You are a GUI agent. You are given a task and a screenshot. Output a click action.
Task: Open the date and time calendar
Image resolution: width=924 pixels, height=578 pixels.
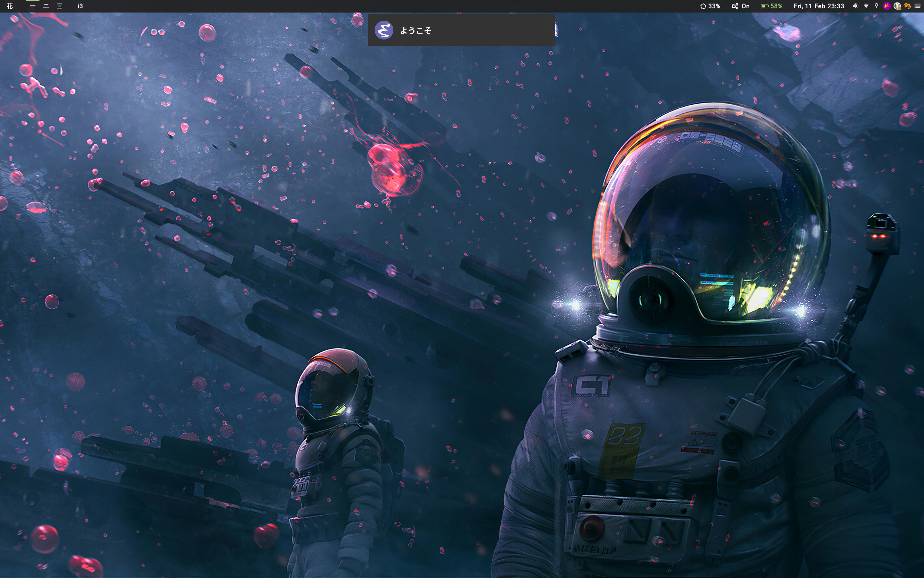click(x=819, y=6)
